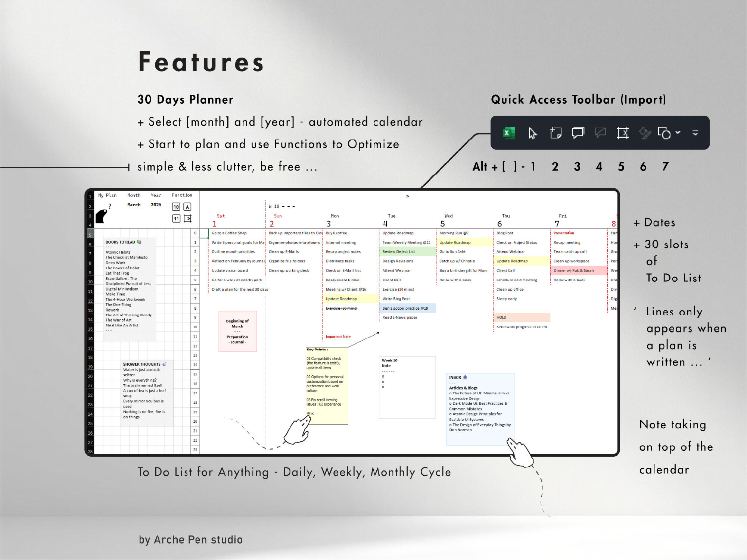Select the year cell showing 2025
The width and height of the screenshot is (747, 560).
point(156,205)
